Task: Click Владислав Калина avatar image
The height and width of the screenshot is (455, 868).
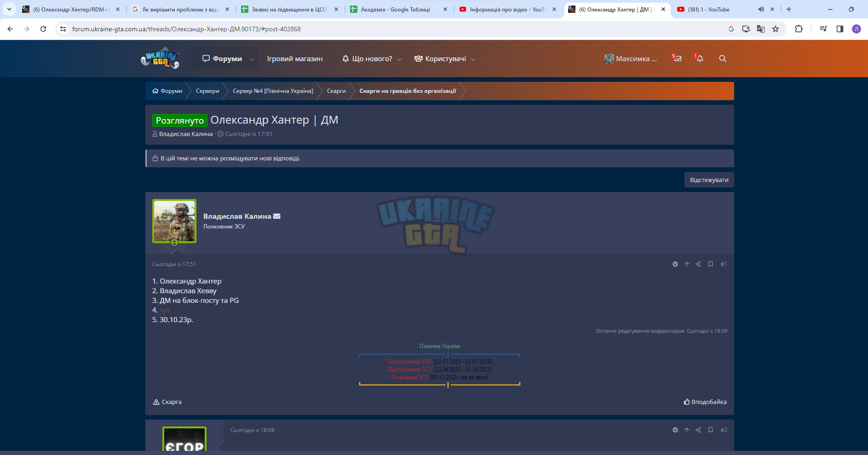Action: (x=174, y=221)
